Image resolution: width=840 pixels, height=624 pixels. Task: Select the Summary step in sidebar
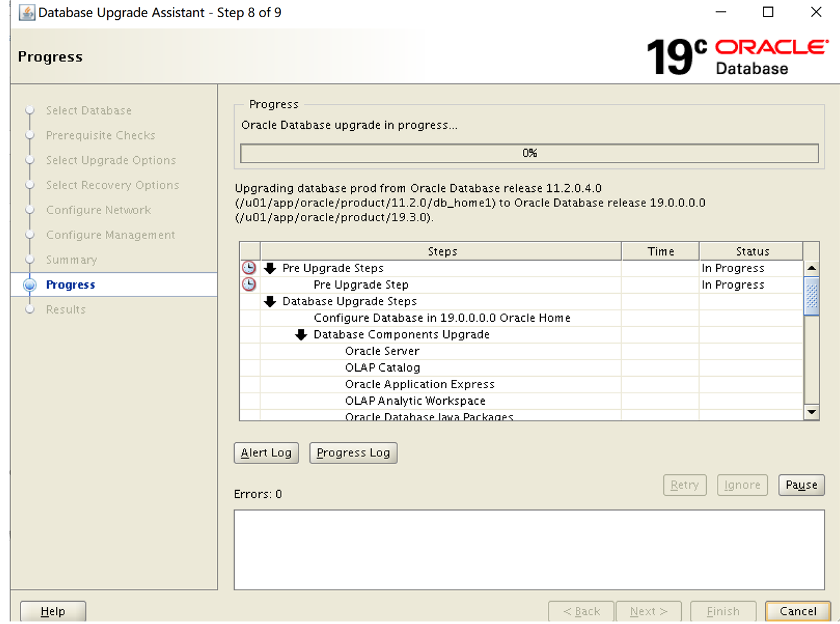click(71, 259)
